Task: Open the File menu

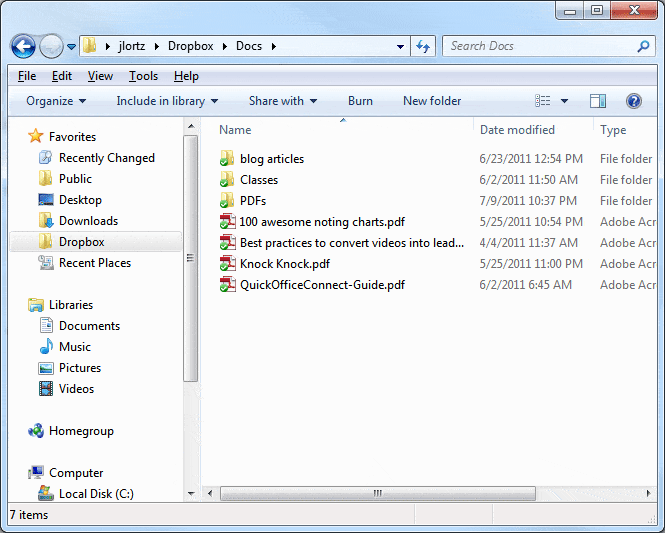Action: (x=27, y=76)
